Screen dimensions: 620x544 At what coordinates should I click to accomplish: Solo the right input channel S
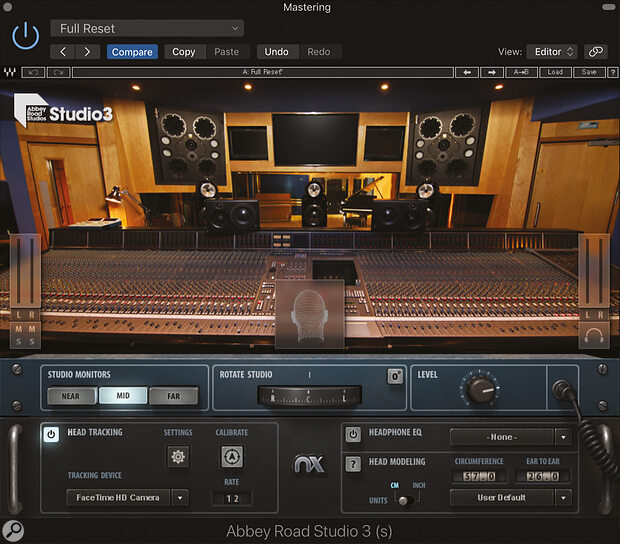tap(32, 342)
